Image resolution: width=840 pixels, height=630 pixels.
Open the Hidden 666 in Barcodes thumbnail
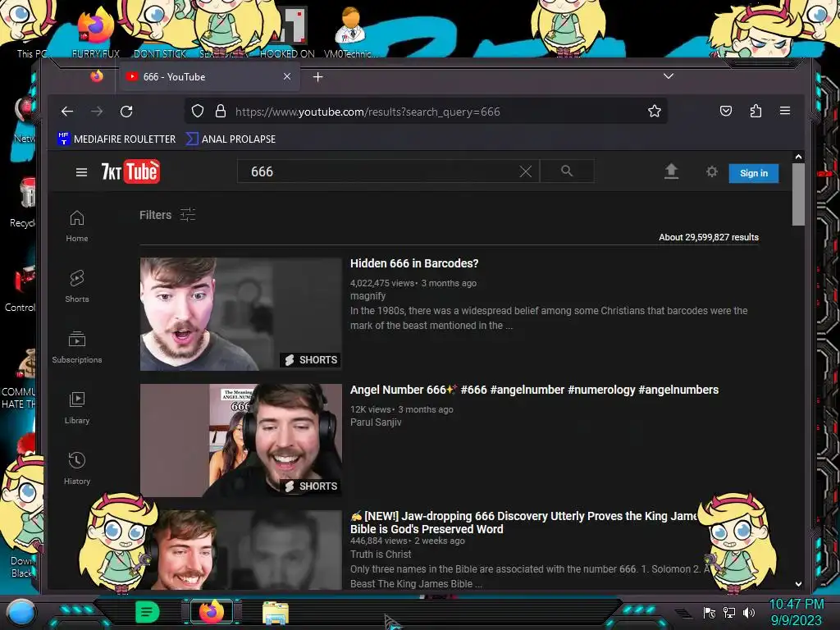click(241, 314)
